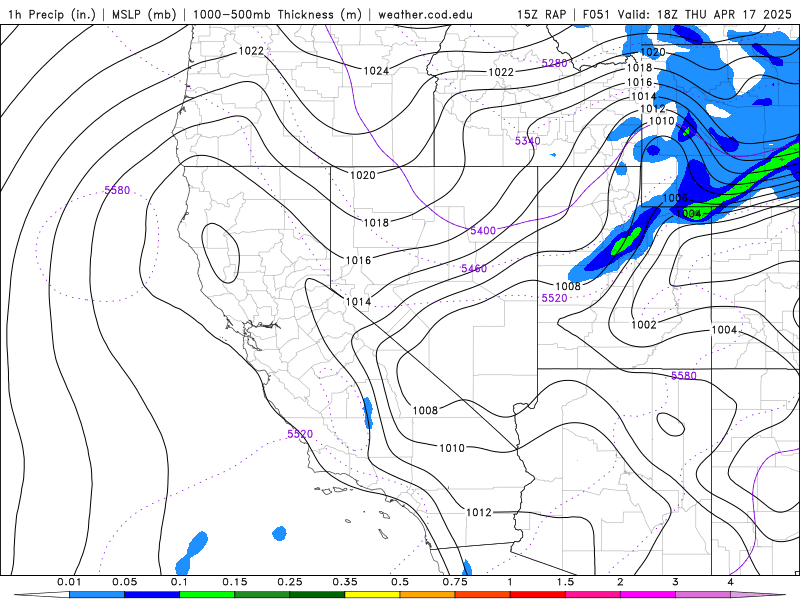This screenshot has height=600, width=800.
Task: Click the '1h Precip (in.)' title text
Action: pyautogui.click(x=52, y=14)
